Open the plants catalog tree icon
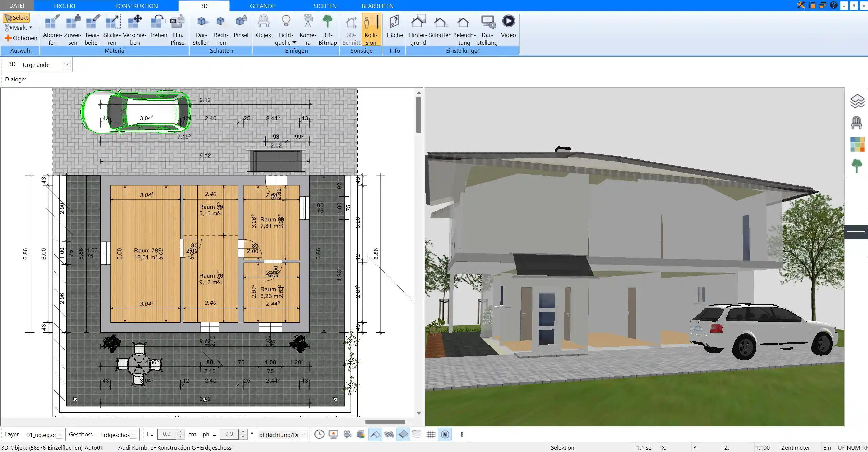This screenshot has height=452, width=868. pos(856,166)
